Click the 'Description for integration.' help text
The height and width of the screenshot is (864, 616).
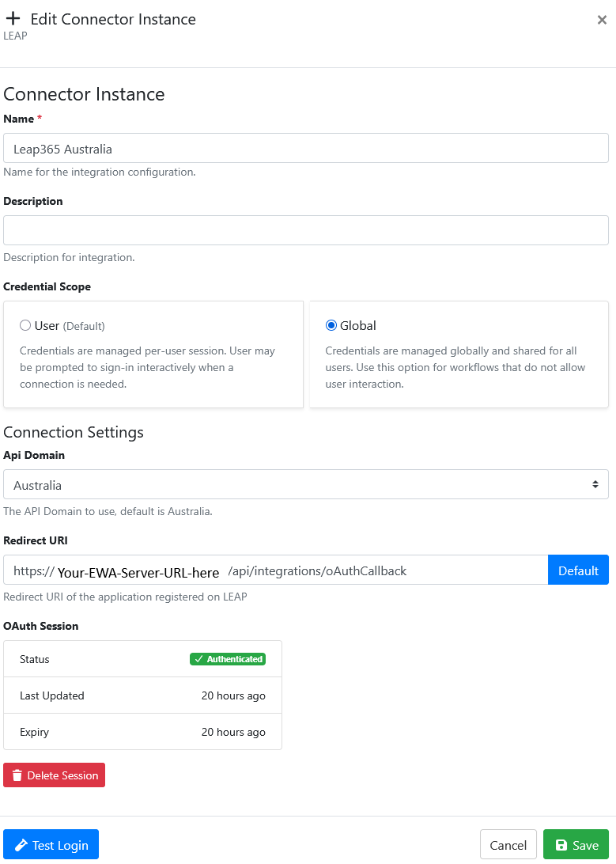pyautogui.click(x=69, y=257)
